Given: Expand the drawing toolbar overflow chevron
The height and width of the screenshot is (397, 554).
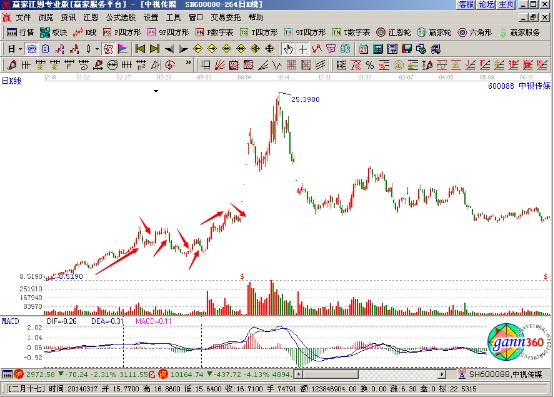Looking at the screenshot, I should [188, 64].
